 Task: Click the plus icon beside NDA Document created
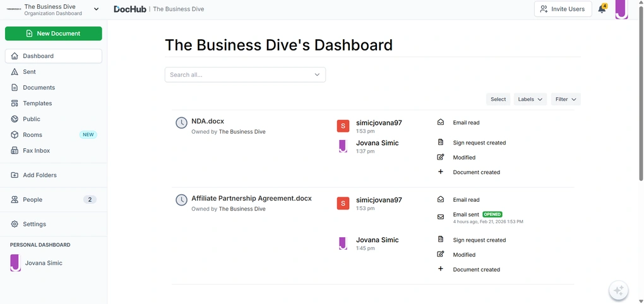[441, 172]
